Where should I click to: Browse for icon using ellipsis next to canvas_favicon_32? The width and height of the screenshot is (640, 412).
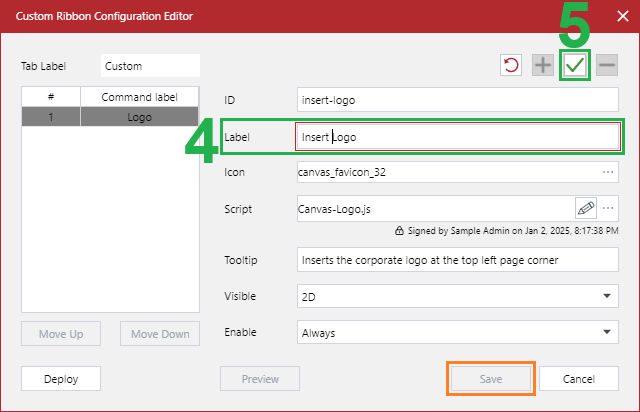click(607, 172)
